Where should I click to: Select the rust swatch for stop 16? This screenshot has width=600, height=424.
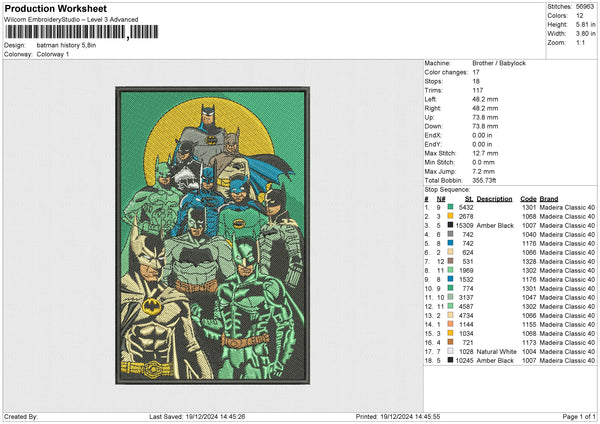tap(450, 342)
